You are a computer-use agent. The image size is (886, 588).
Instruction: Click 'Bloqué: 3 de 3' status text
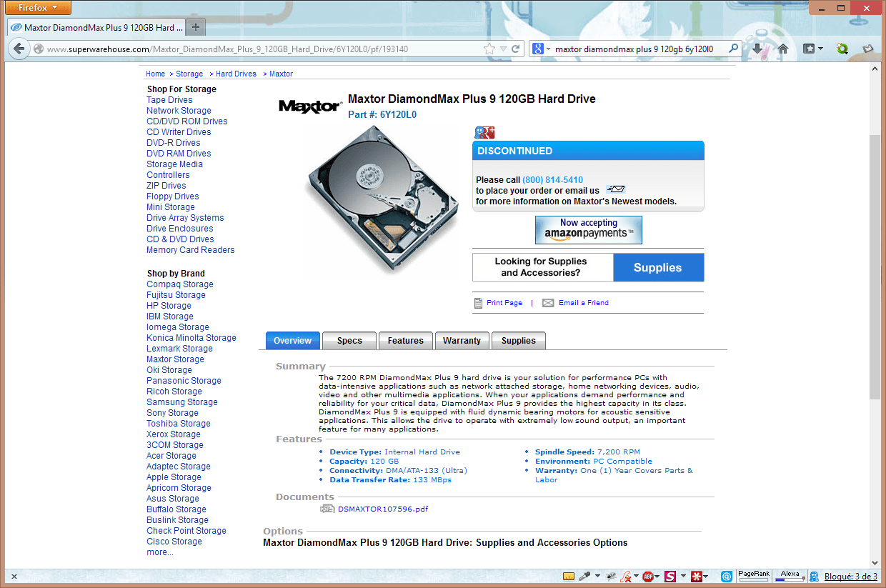[850, 577]
